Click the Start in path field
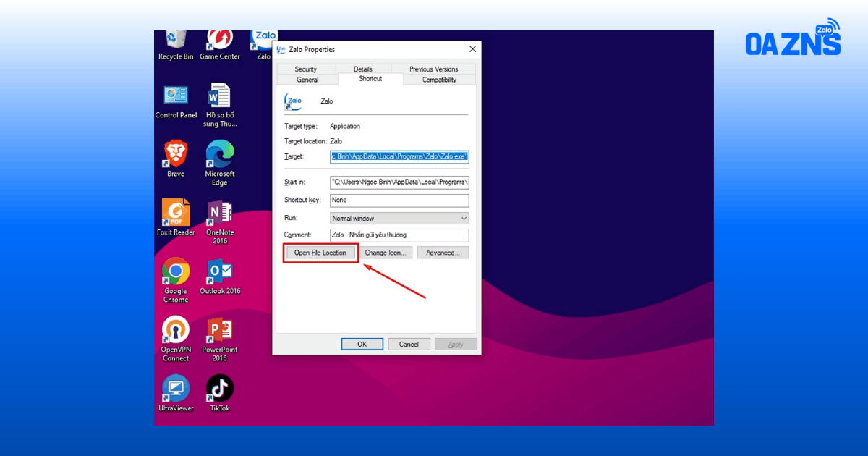 399,182
